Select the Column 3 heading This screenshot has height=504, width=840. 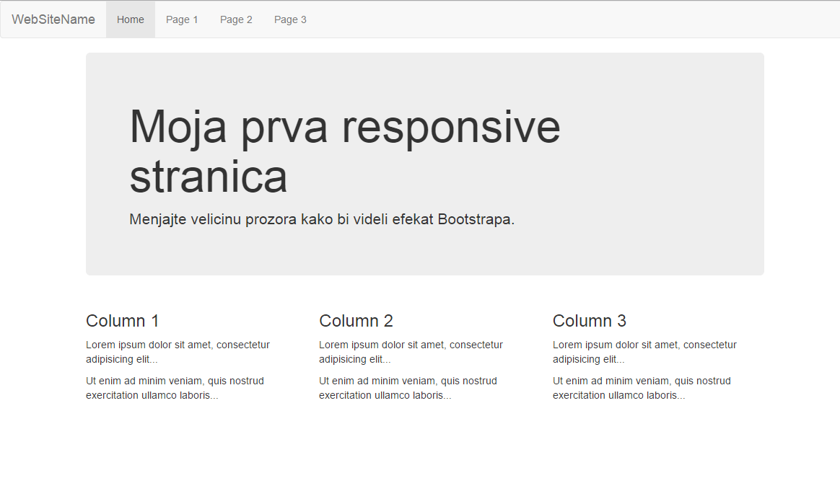pos(590,321)
